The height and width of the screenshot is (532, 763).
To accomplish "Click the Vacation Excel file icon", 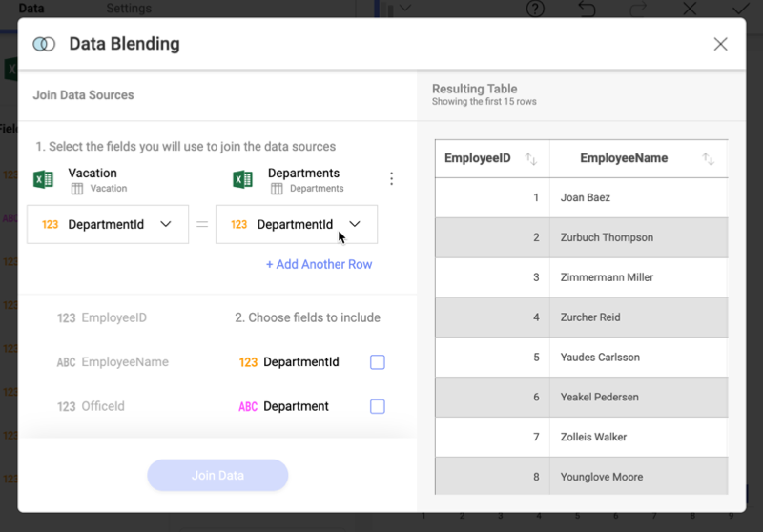I will (43, 179).
